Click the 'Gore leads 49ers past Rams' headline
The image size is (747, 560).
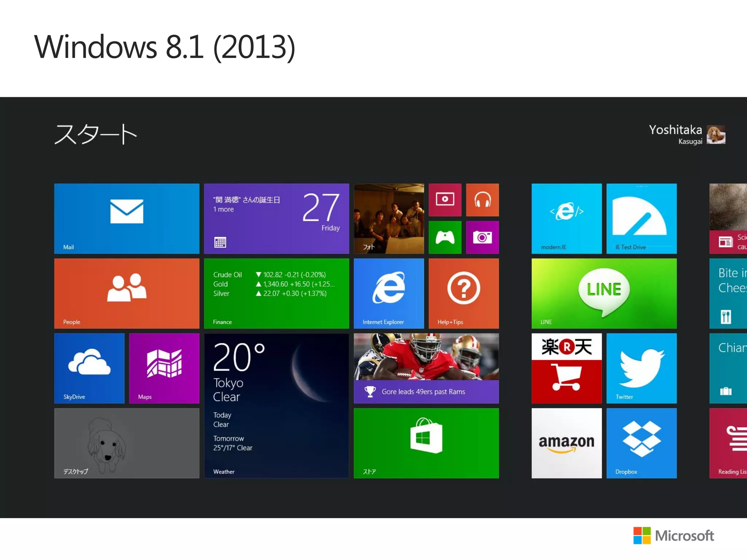[423, 392]
